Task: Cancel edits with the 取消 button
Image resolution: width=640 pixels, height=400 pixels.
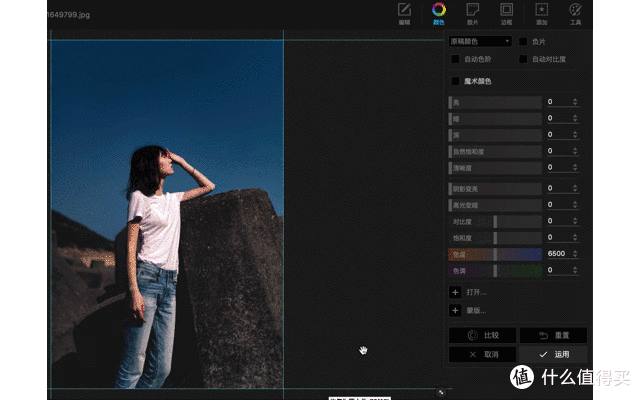Action: tap(482, 354)
